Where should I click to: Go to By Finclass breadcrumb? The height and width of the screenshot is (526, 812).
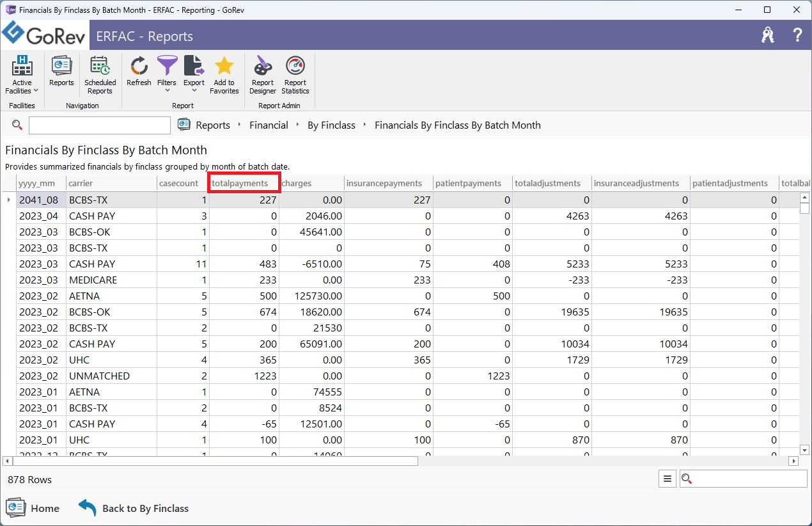coord(331,125)
